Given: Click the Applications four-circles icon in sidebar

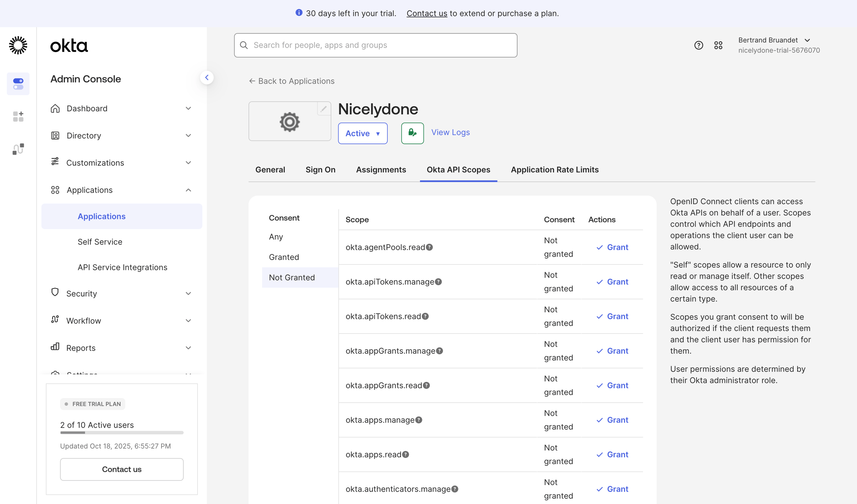Looking at the screenshot, I should [55, 190].
